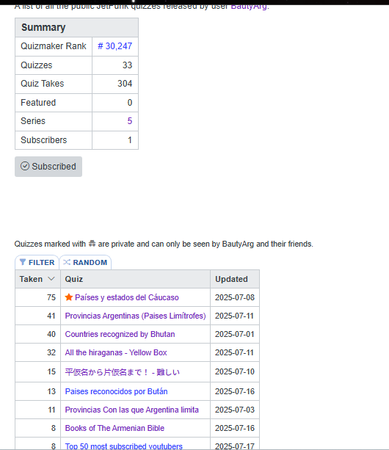The width and height of the screenshot is (389, 450).
Task: Open the Japanese hiragana katakana quiz link
Action: (122, 372)
